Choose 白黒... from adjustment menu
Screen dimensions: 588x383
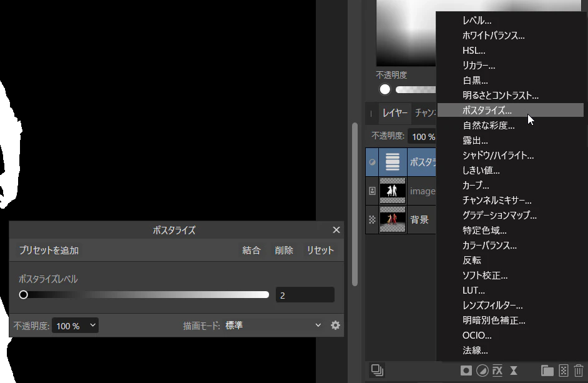(x=511, y=81)
